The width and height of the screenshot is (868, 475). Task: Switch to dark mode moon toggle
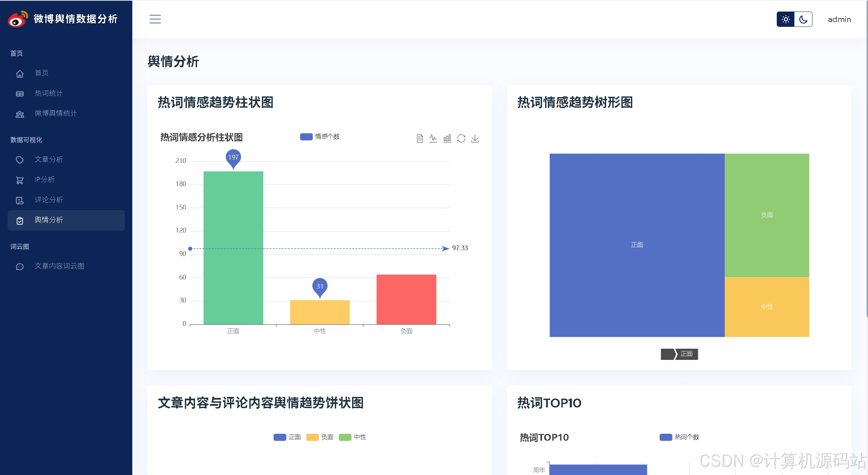[x=803, y=19]
